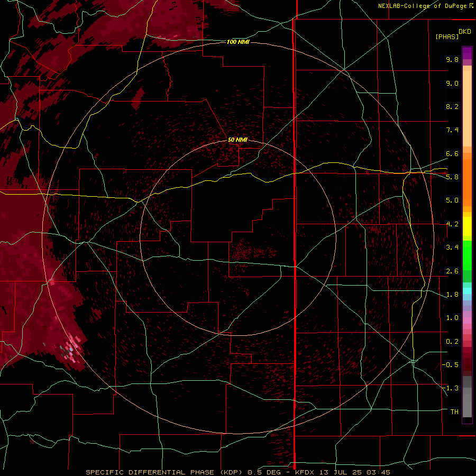Click the TH threshold label
This screenshot has width=476, height=476.
[x=454, y=412]
